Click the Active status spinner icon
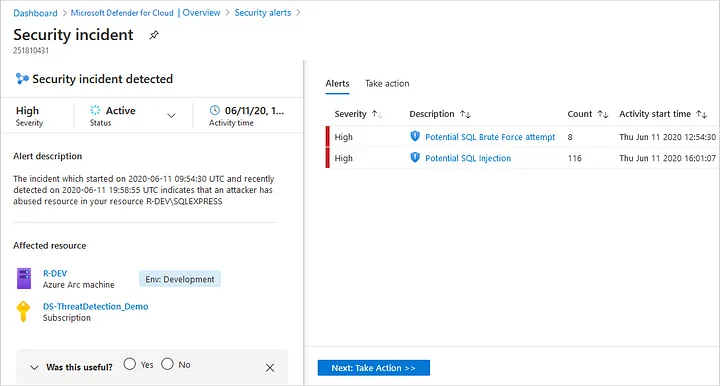 coord(95,110)
